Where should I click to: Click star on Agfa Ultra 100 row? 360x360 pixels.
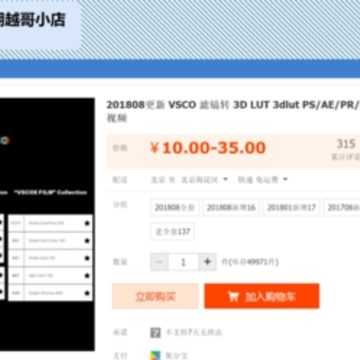[x=87, y=275]
